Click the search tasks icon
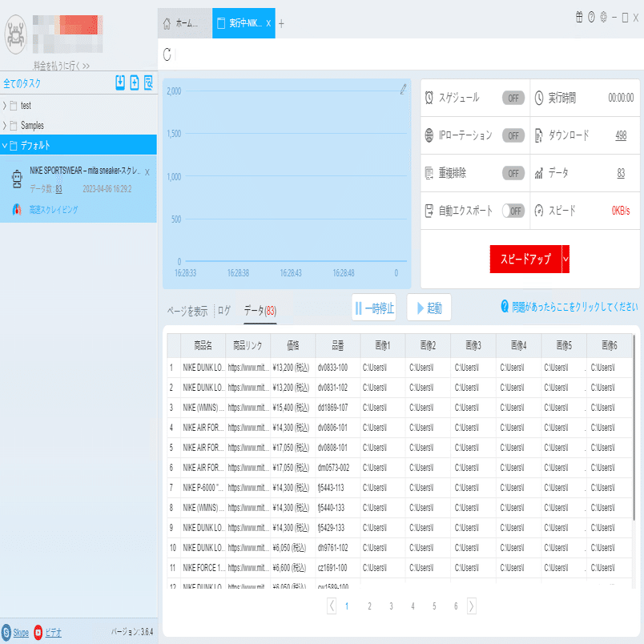This screenshot has width=644, height=644. click(148, 83)
